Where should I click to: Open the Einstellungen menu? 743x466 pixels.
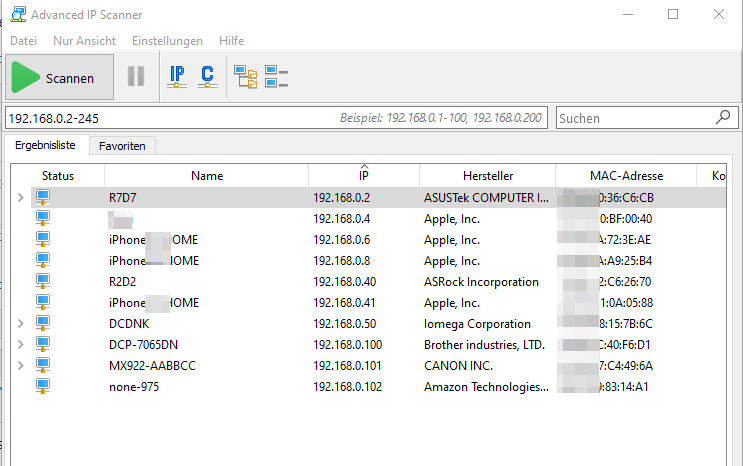click(x=167, y=41)
